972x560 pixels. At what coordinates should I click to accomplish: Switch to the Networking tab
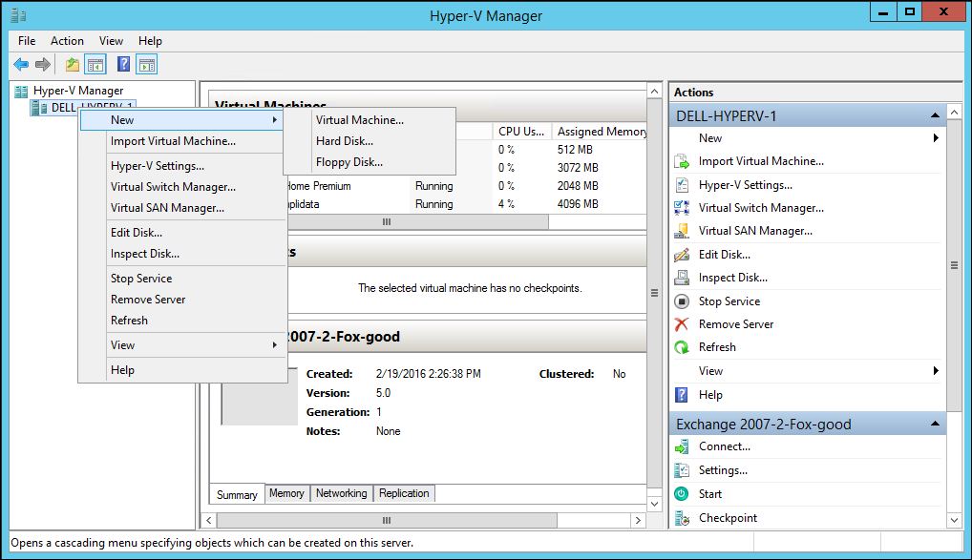point(341,493)
